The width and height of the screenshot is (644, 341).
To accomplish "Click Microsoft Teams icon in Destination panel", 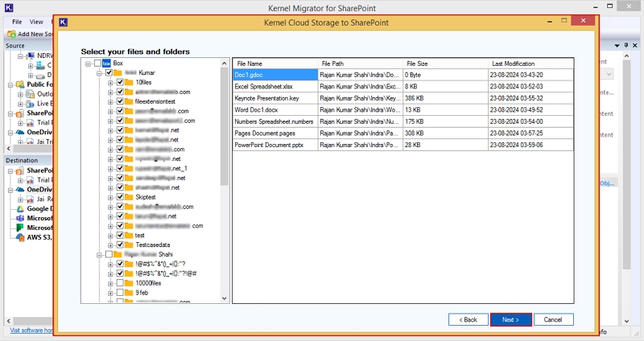I will tap(20, 218).
